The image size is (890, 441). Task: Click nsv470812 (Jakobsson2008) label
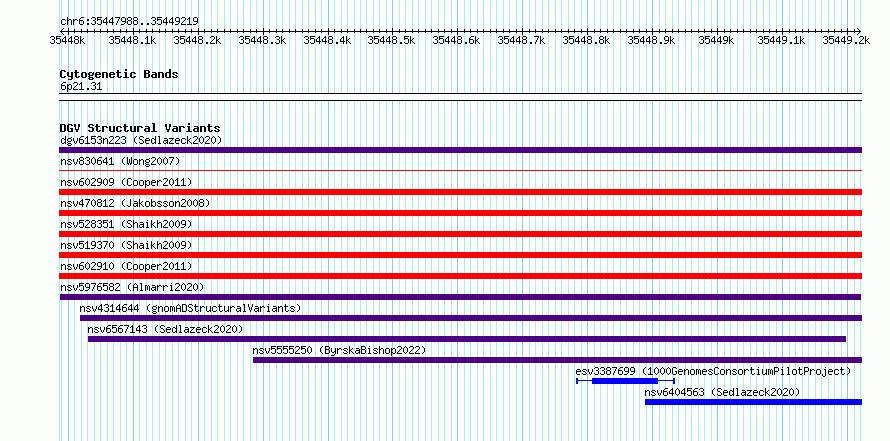(x=135, y=203)
